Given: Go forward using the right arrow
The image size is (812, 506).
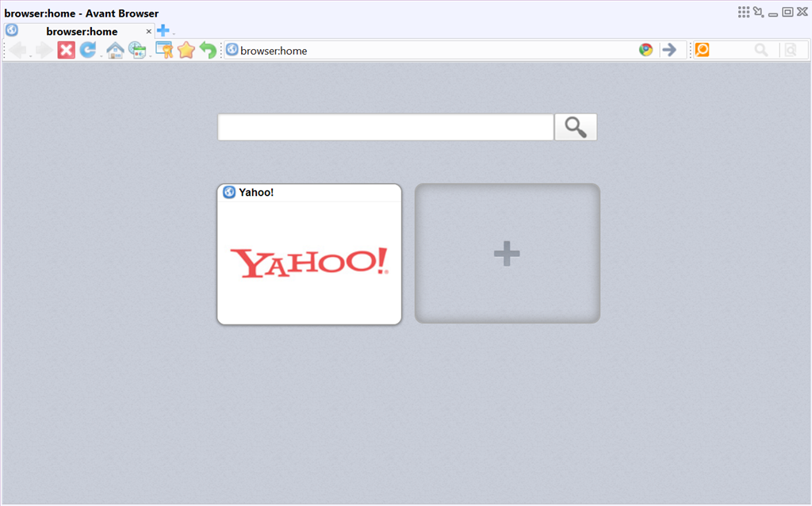Looking at the screenshot, I should tap(44, 50).
